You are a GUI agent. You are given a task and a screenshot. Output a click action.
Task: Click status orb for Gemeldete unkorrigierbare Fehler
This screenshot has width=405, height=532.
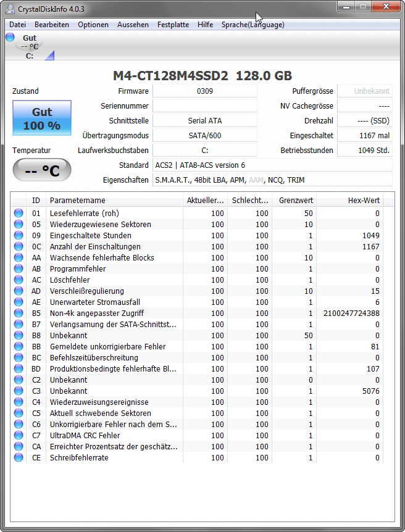19,346
